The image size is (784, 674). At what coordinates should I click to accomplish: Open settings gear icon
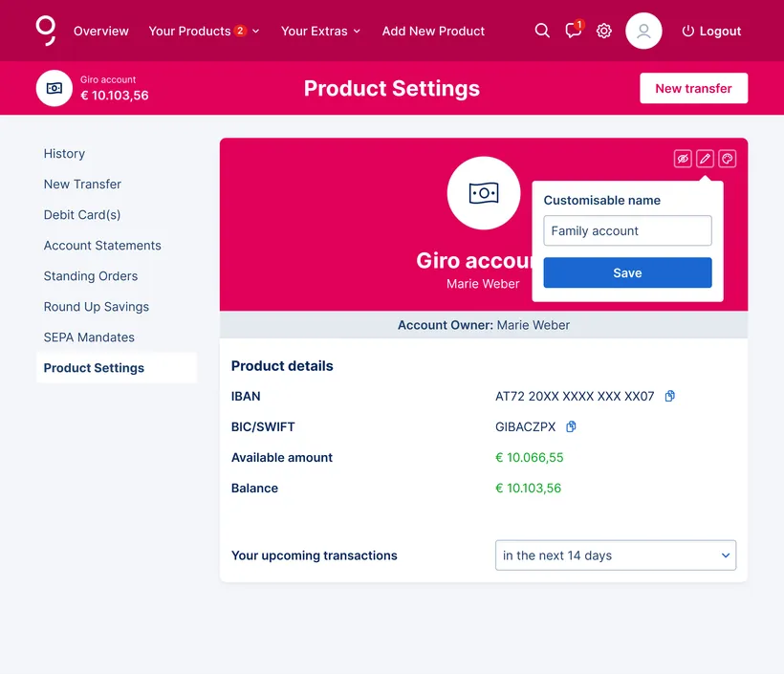point(604,31)
